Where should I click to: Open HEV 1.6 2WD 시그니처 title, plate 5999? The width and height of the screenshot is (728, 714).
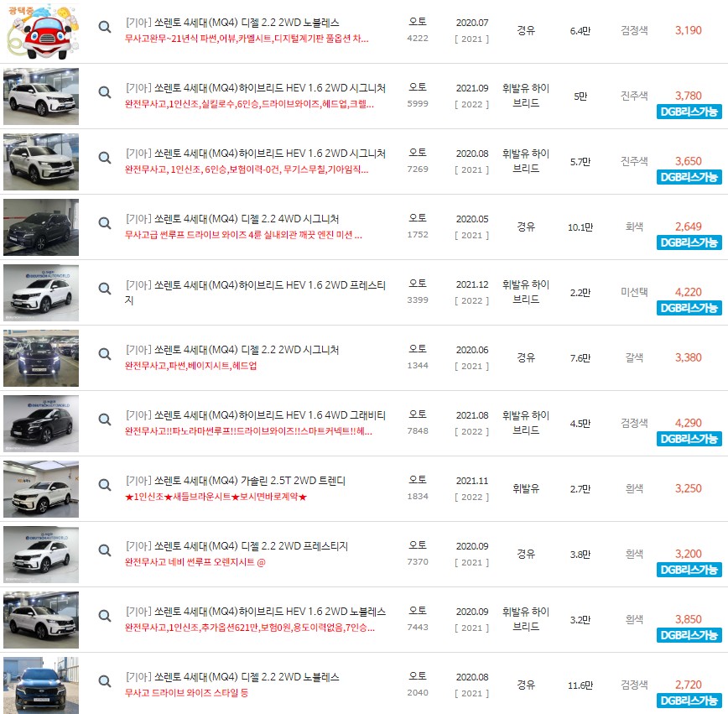point(255,88)
